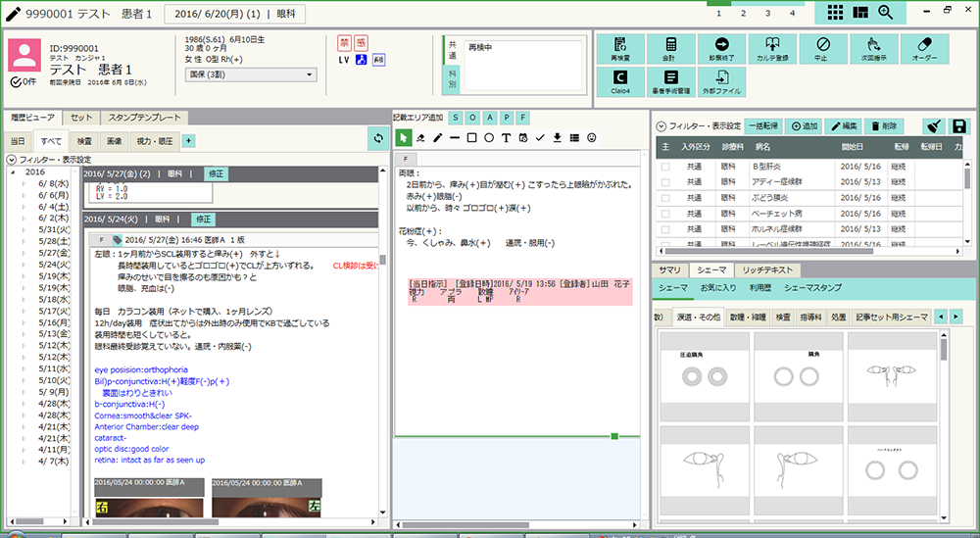Select the pencil drawing tool

437,138
